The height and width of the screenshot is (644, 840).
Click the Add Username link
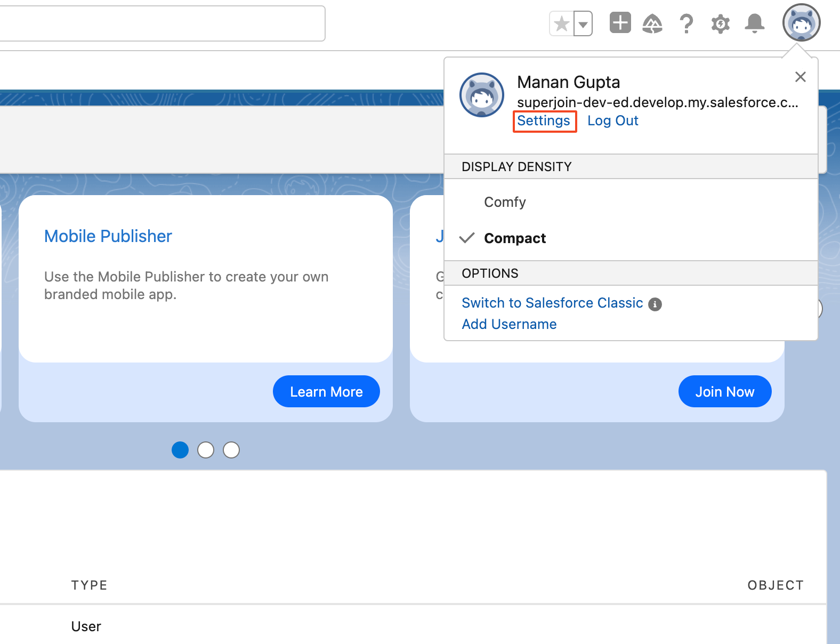(509, 324)
